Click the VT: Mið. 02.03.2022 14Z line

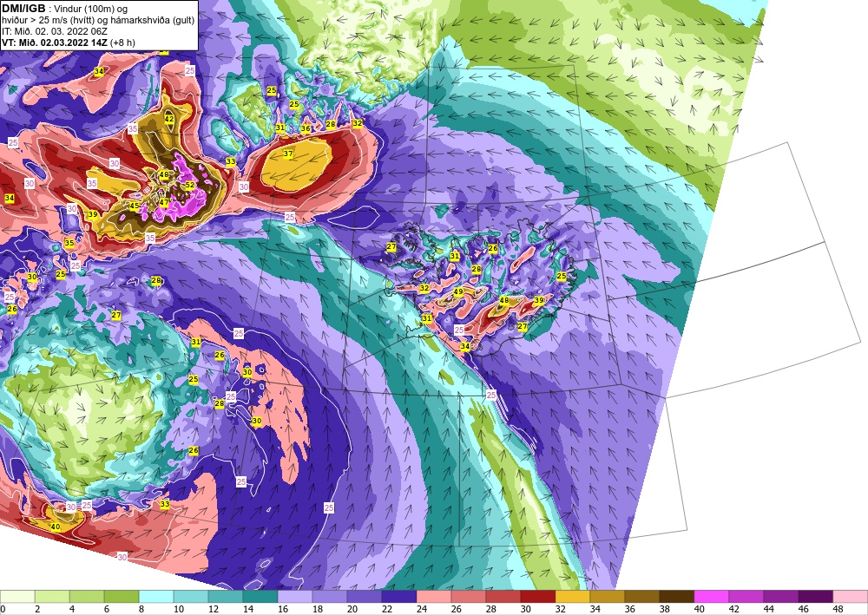click(x=55, y=43)
